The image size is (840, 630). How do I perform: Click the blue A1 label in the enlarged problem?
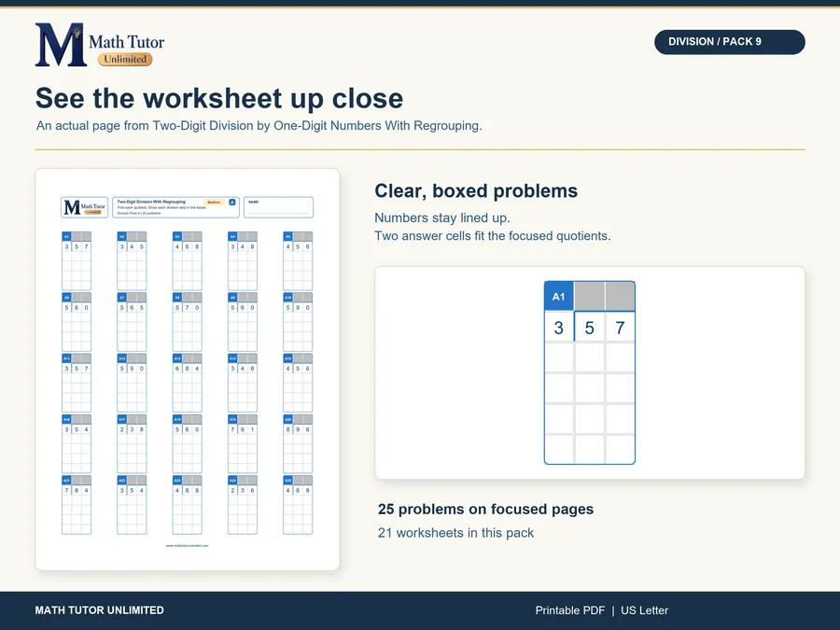tap(559, 296)
